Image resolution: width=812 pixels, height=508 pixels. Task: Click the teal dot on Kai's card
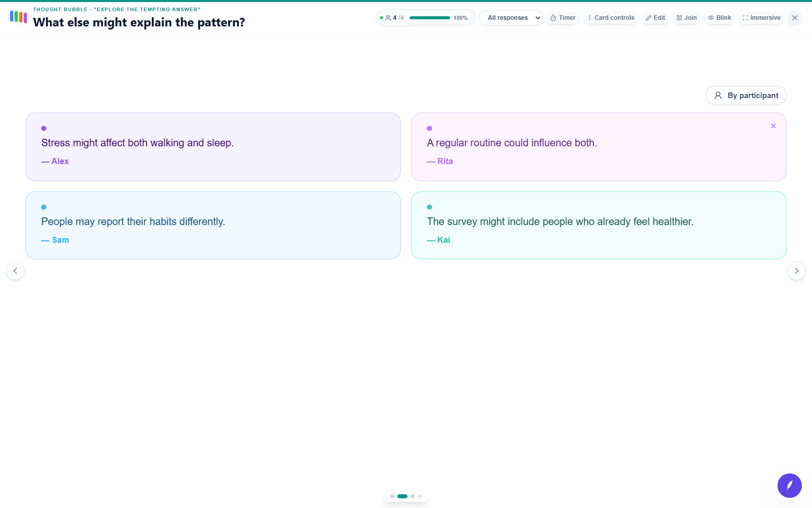click(429, 207)
